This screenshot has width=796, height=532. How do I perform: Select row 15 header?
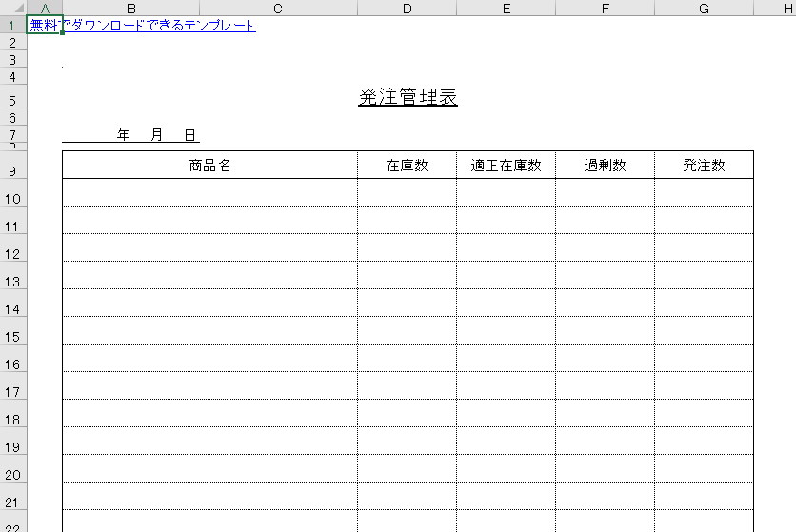pos(12,330)
